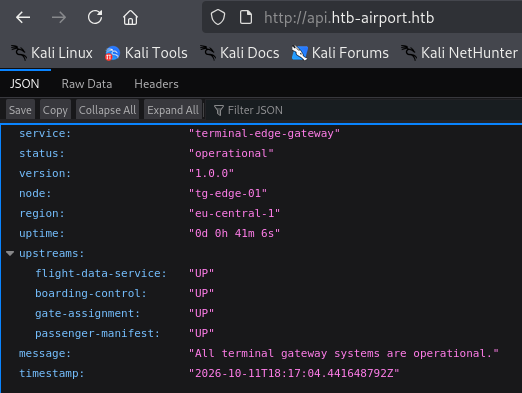Click the UP value of boarding-control
This screenshot has height=393, width=522.
tap(201, 293)
